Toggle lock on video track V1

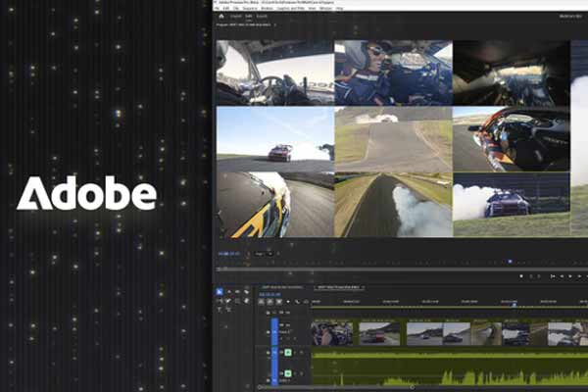click(x=269, y=332)
